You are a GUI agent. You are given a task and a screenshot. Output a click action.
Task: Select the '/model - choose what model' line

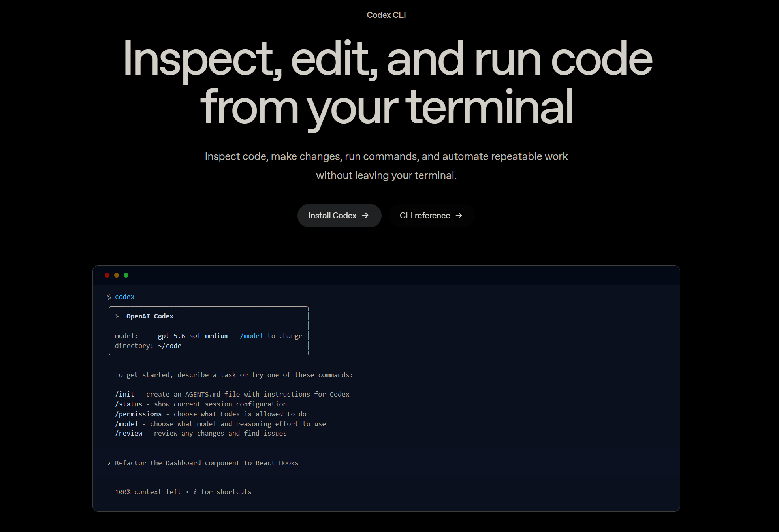[220, 424]
